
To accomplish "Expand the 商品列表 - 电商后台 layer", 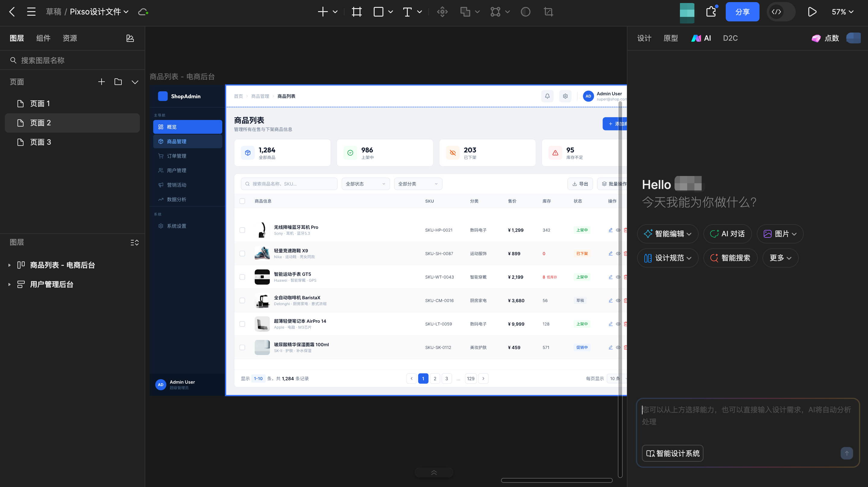I will (x=9, y=265).
